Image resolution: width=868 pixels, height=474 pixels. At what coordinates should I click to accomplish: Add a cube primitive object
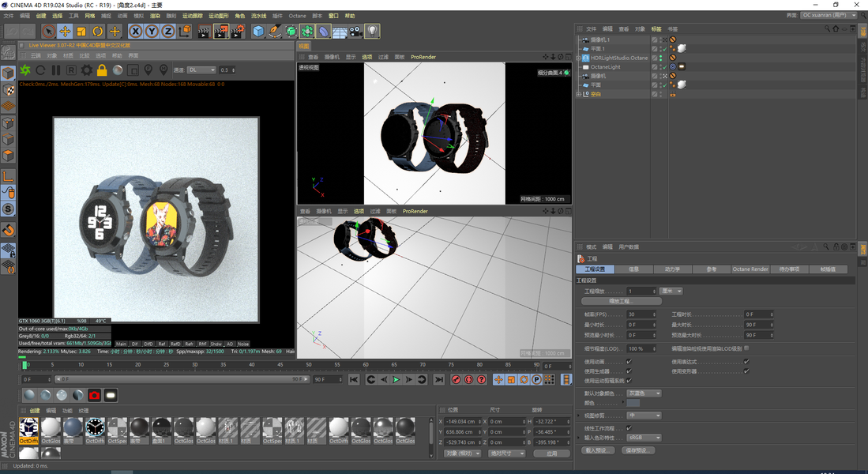pos(258,32)
